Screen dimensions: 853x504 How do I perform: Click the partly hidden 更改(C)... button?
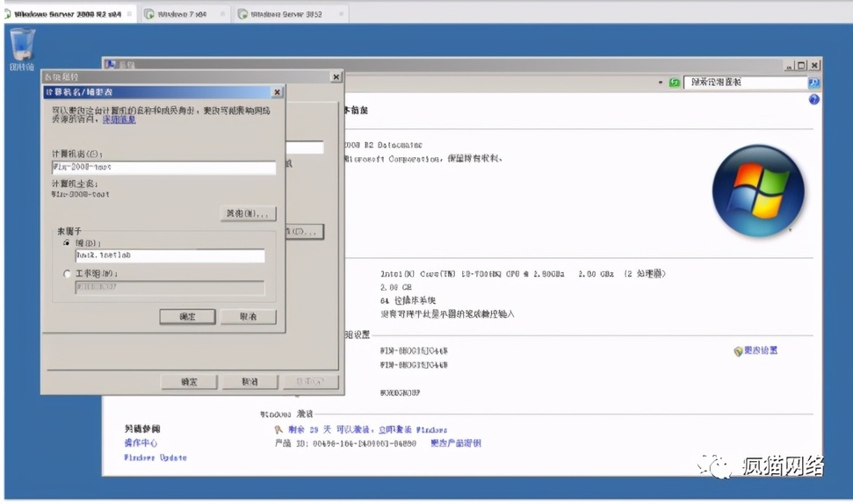305,232
